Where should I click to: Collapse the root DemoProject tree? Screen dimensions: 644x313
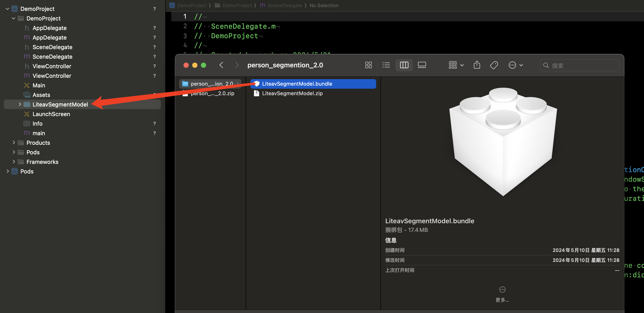7,9
